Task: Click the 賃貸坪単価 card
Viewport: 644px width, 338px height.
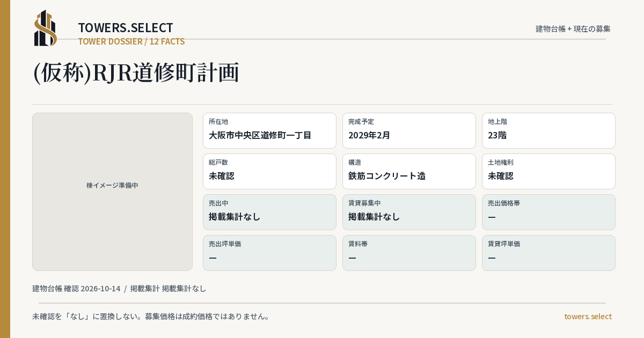Action: [548, 253]
